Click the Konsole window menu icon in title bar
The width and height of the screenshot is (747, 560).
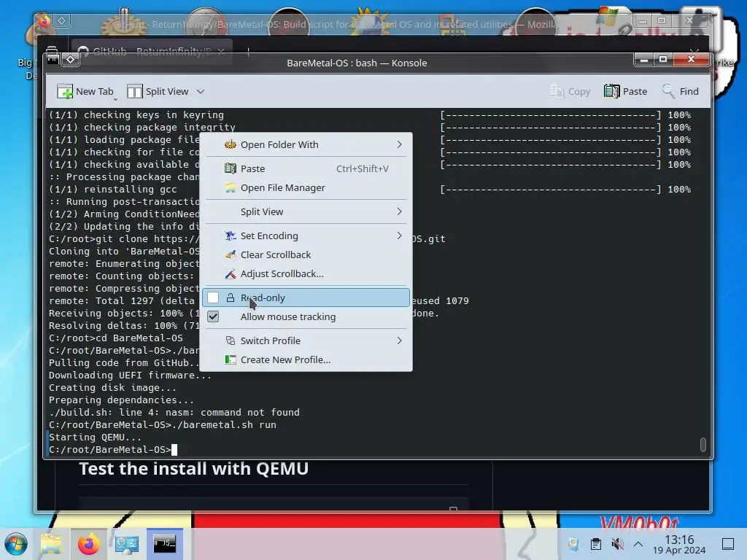tap(53, 59)
